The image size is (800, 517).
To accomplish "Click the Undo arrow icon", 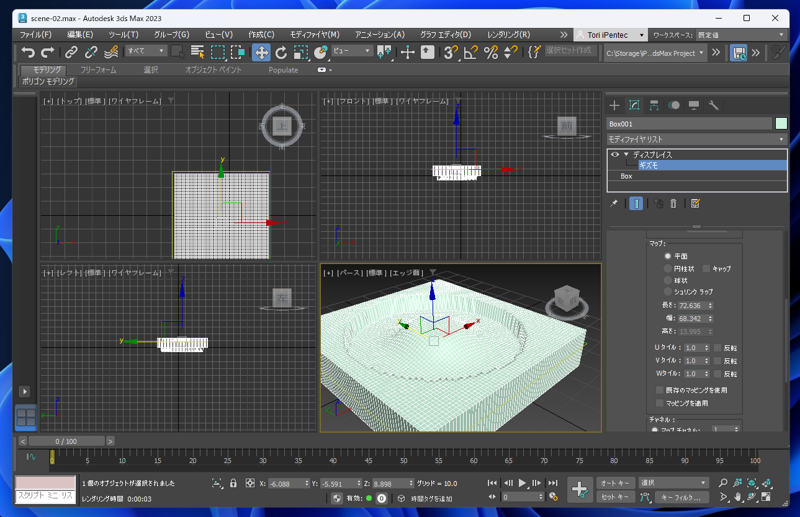I will [x=28, y=52].
